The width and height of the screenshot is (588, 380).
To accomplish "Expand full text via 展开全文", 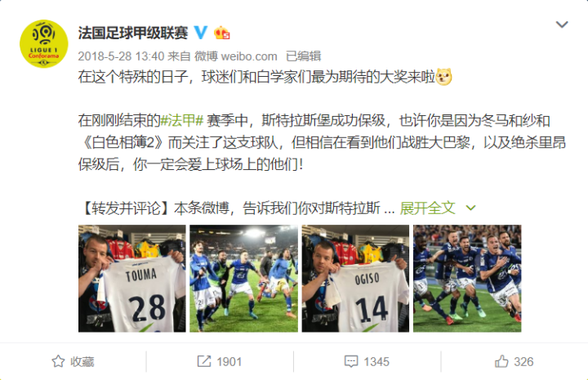I will coord(427,208).
